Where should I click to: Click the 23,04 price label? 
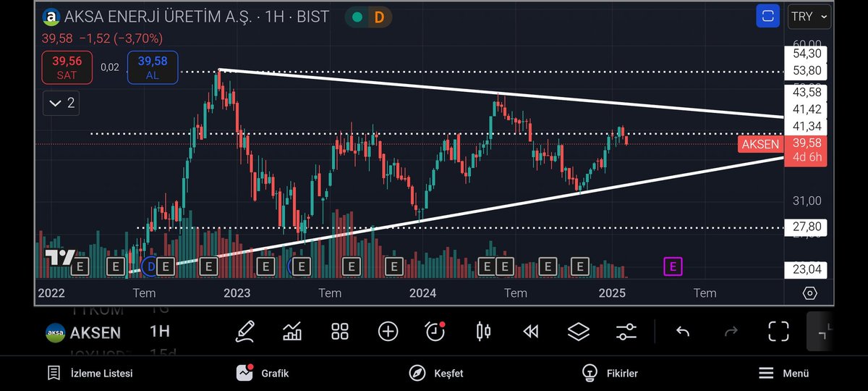pyautogui.click(x=807, y=270)
